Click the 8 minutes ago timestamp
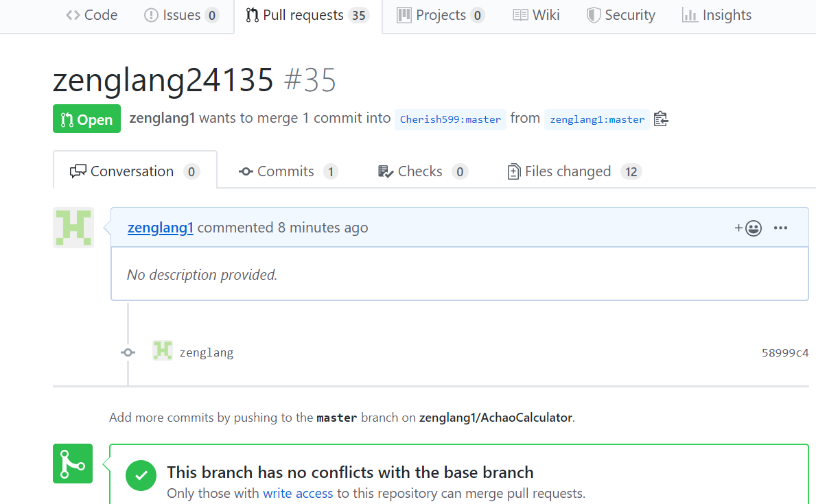 tap(323, 227)
